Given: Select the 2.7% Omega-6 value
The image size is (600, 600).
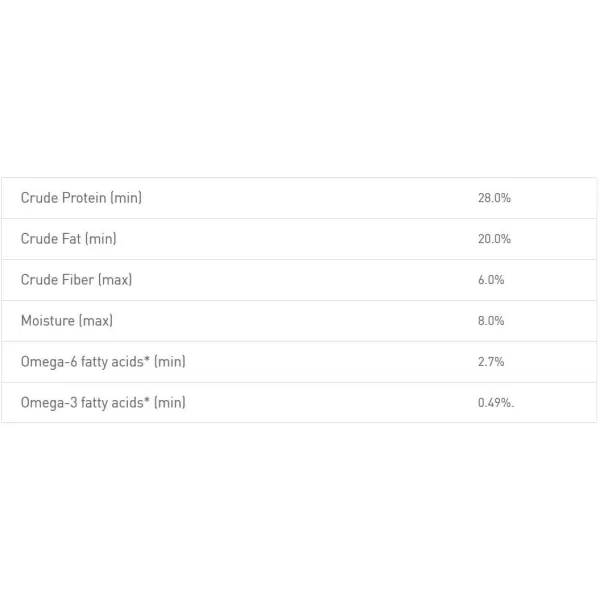Looking at the screenshot, I should tap(491, 362).
